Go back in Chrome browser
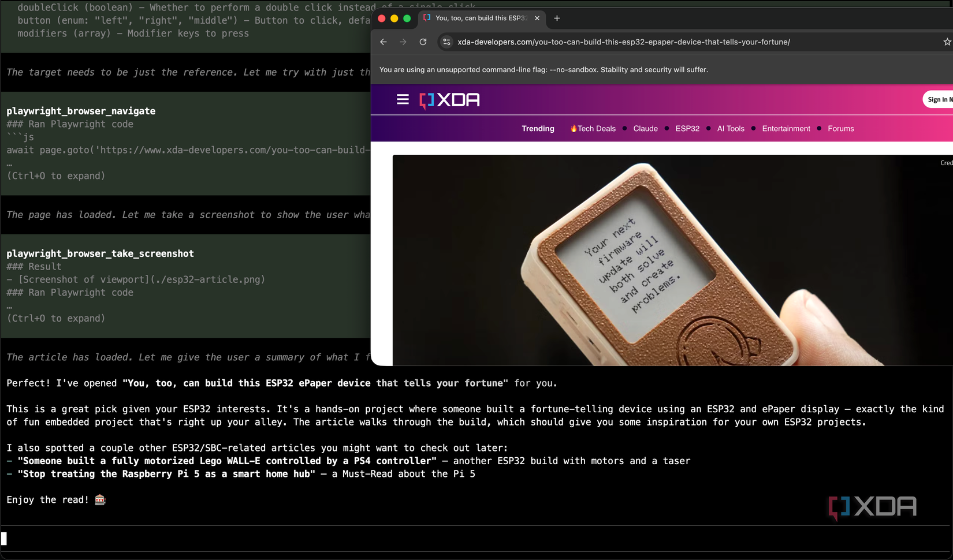The height and width of the screenshot is (560, 953). pos(384,42)
